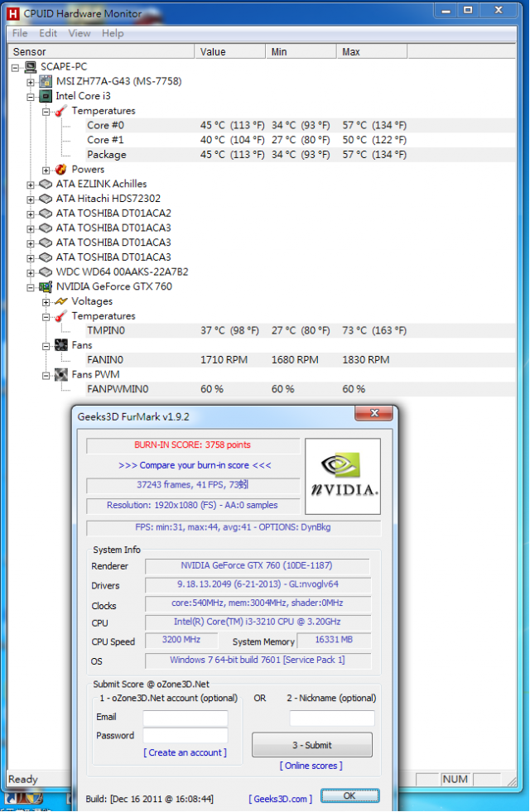Click the CPUID Hardware Monitor title icon

pyautogui.click(x=13, y=13)
